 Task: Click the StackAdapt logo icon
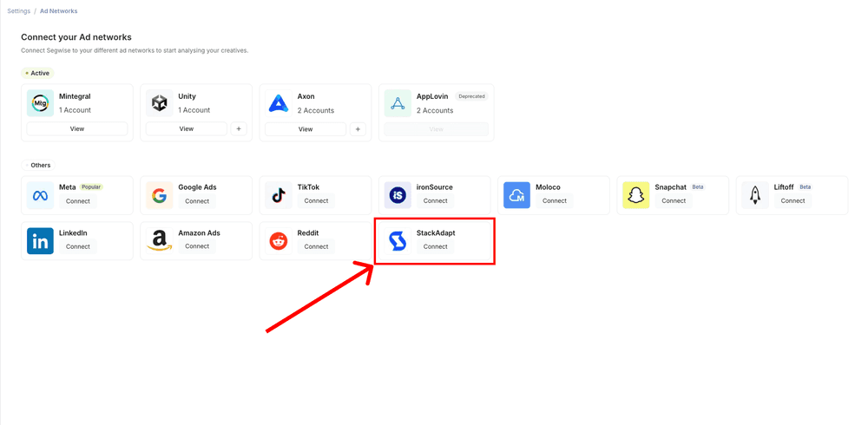(398, 241)
